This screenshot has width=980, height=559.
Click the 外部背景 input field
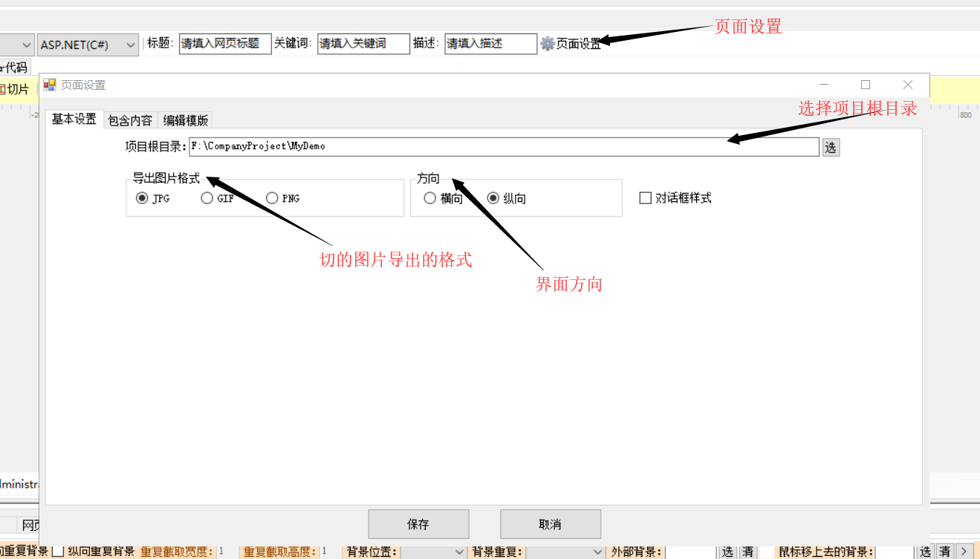(x=691, y=552)
